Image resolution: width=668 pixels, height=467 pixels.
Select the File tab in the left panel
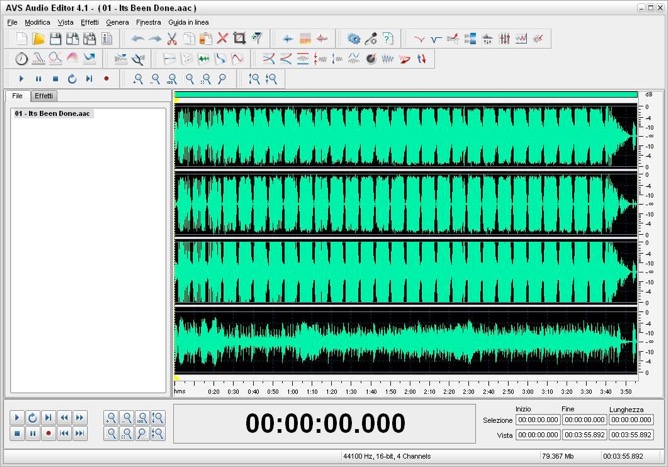[17, 96]
